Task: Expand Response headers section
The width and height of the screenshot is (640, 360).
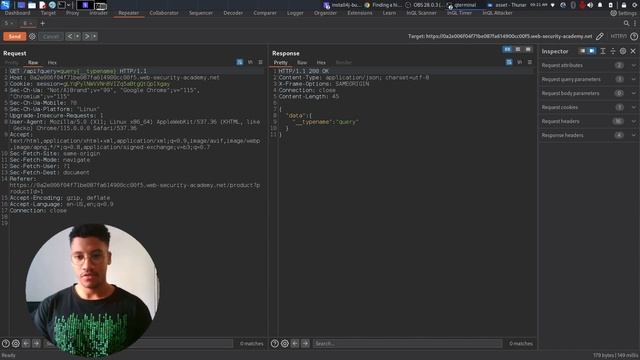Action: 589,135
